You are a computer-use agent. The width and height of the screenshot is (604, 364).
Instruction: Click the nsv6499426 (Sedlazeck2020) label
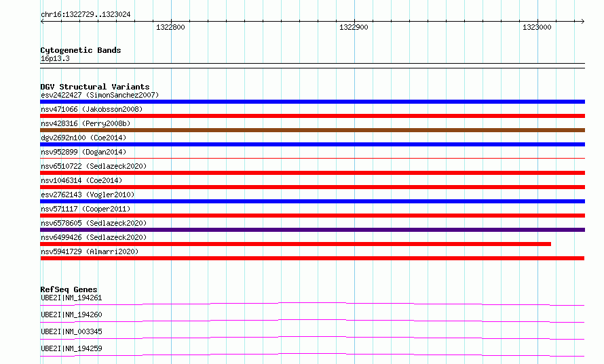(x=94, y=237)
